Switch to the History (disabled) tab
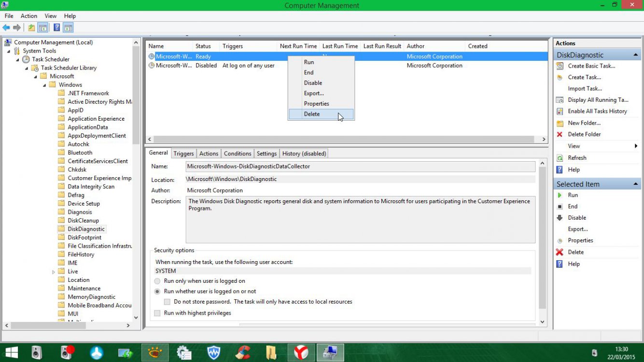The height and width of the screenshot is (362, 644). point(304,153)
